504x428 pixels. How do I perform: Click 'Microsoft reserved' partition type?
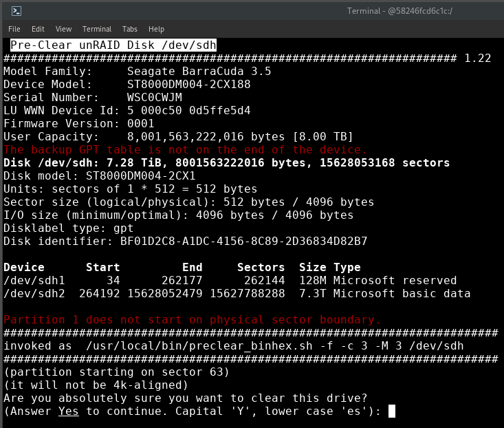click(395, 281)
